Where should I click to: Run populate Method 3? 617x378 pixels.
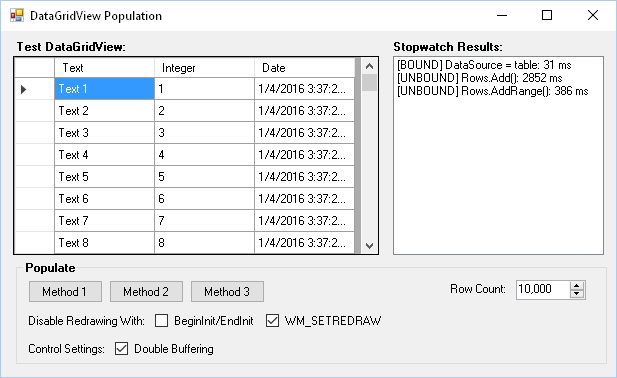point(227,291)
